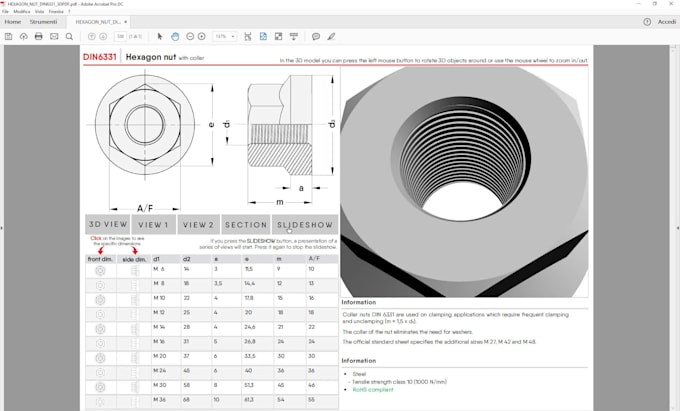Close the HEXAGON_NUT document tab
680x411 pixels.
pos(125,21)
